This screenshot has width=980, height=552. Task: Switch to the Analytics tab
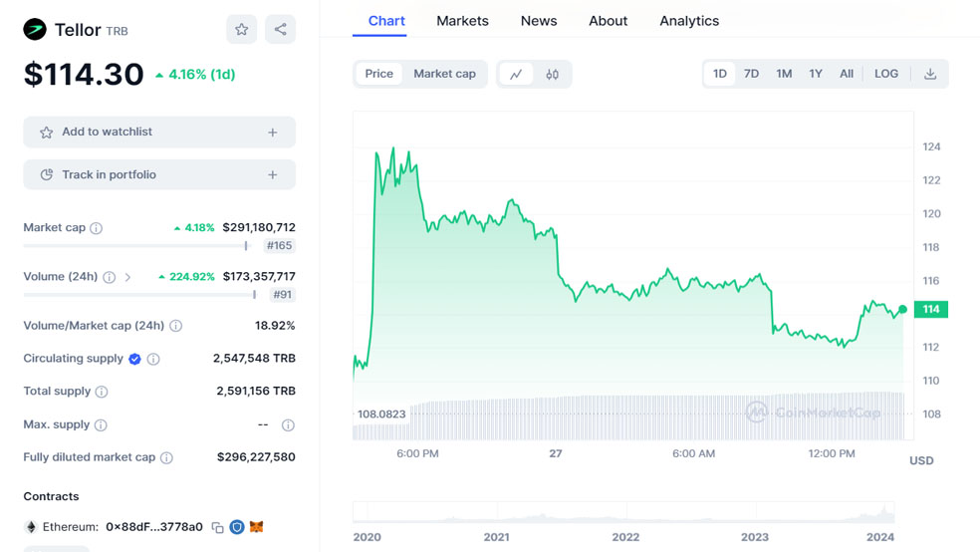coord(688,21)
